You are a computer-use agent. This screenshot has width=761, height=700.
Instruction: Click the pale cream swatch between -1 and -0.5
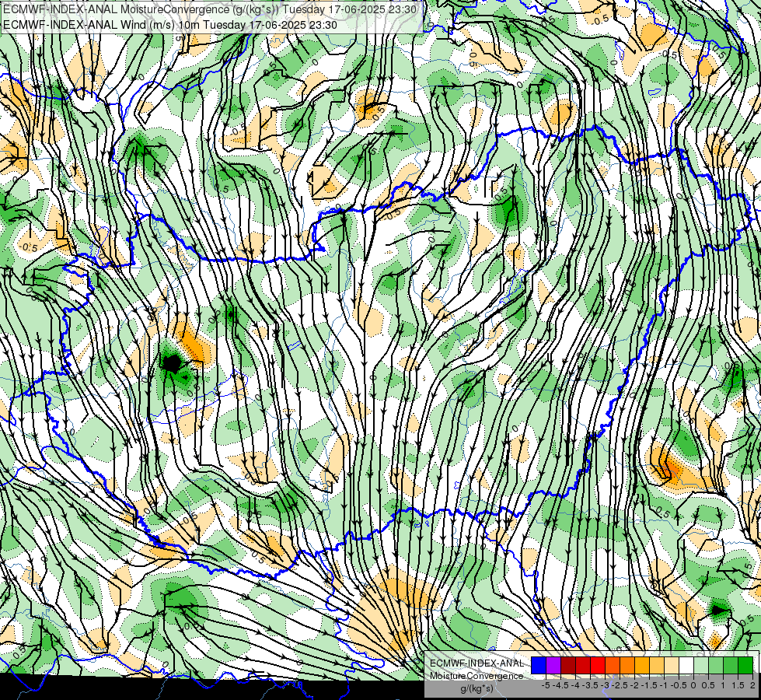pyautogui.click(x=672, y=665)
